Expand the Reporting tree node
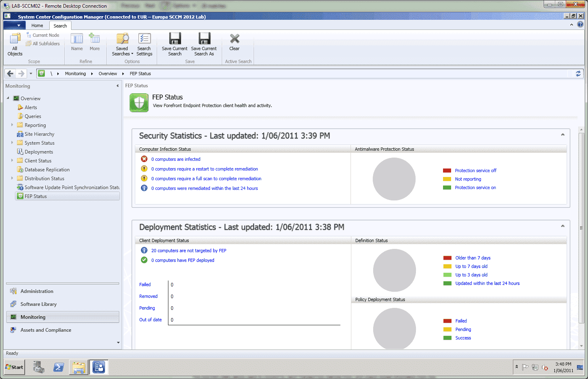 [x=12, y=125]
